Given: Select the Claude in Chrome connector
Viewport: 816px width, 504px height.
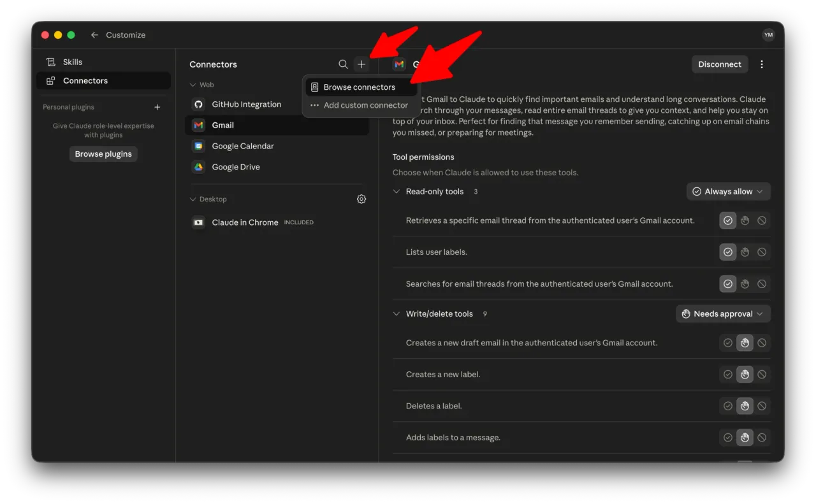Looking at the screenshot, I should (277, 222).
